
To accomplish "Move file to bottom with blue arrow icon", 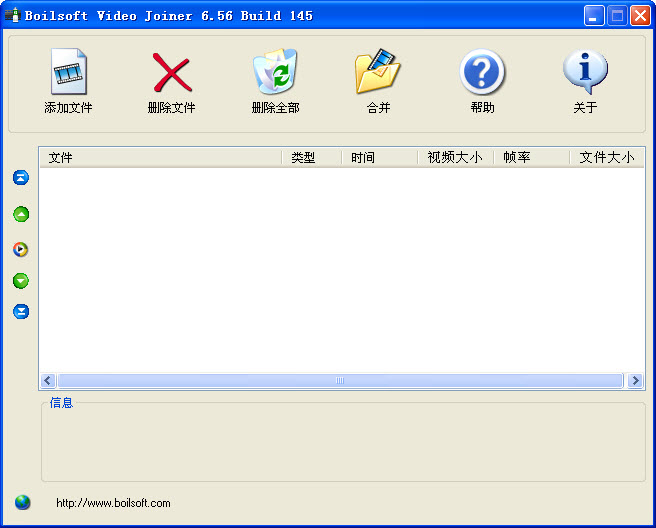I will point(21,312).
